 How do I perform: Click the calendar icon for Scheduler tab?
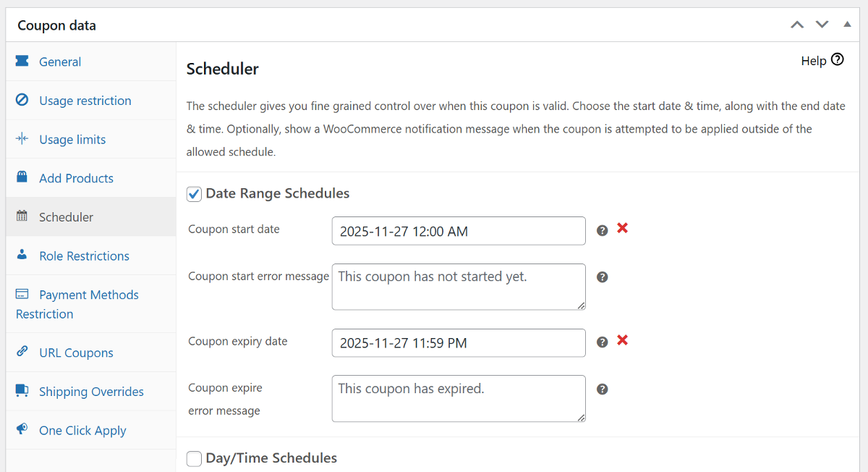22,216
